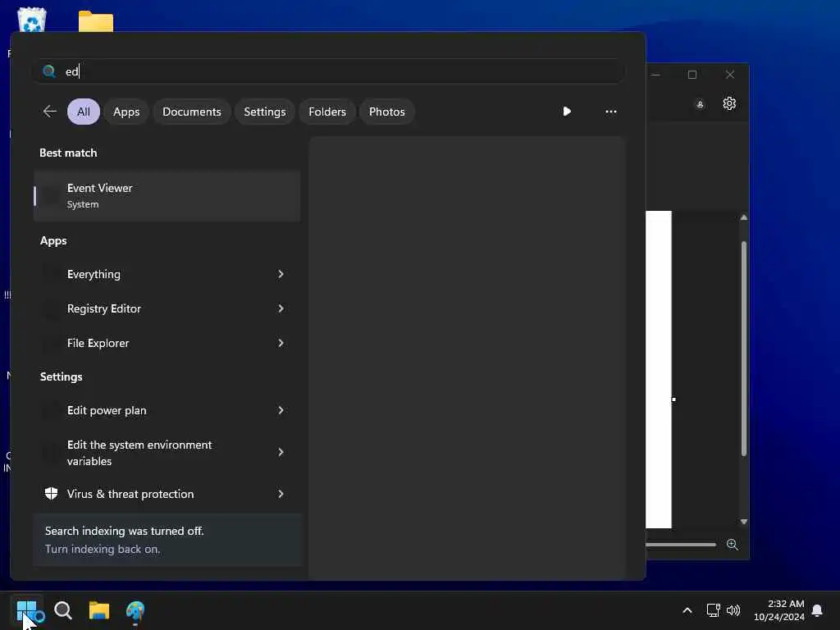The height and width of the screenshot is (630, 840).
Task: Expand details for Registry Editor result
Action: tap(281, 308)
